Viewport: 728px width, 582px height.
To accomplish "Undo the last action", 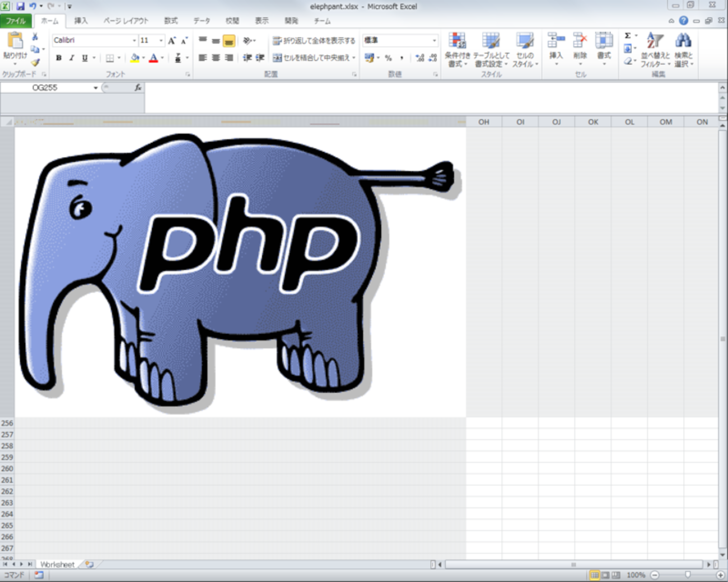I will [x=32, y=6].
